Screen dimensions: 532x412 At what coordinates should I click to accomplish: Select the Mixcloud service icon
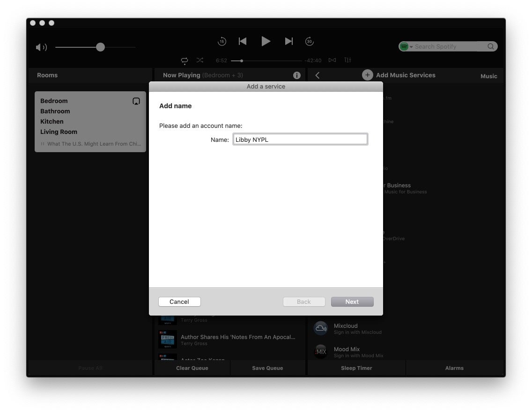tap(321, 328)
